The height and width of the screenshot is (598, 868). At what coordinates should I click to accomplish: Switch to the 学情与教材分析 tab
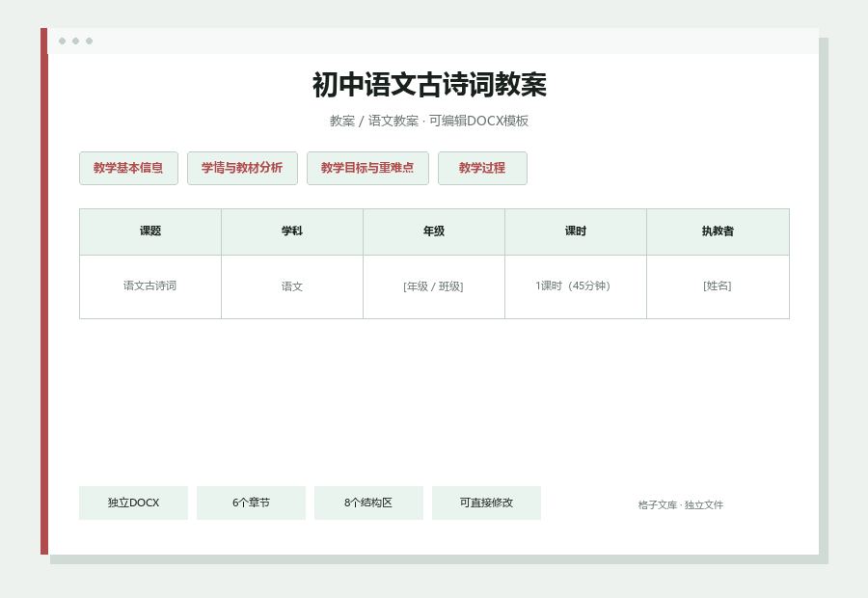coord(242,169)
